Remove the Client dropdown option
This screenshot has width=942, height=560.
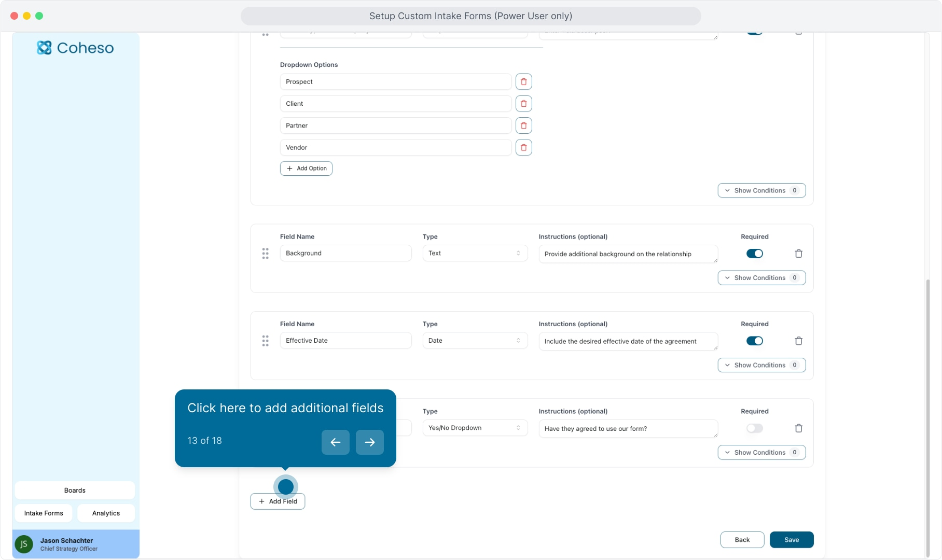coord(523,104)
